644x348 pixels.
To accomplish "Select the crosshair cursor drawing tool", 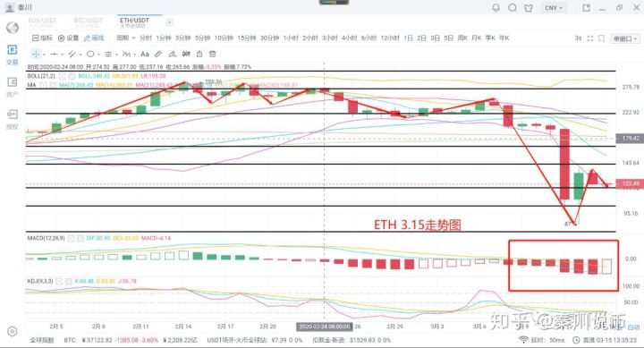I will (x=36, y=54).
